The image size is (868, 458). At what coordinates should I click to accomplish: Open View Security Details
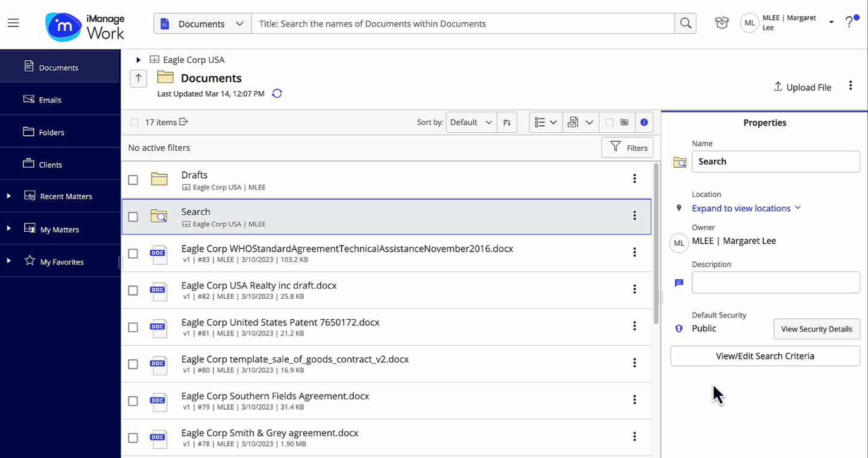817,329
